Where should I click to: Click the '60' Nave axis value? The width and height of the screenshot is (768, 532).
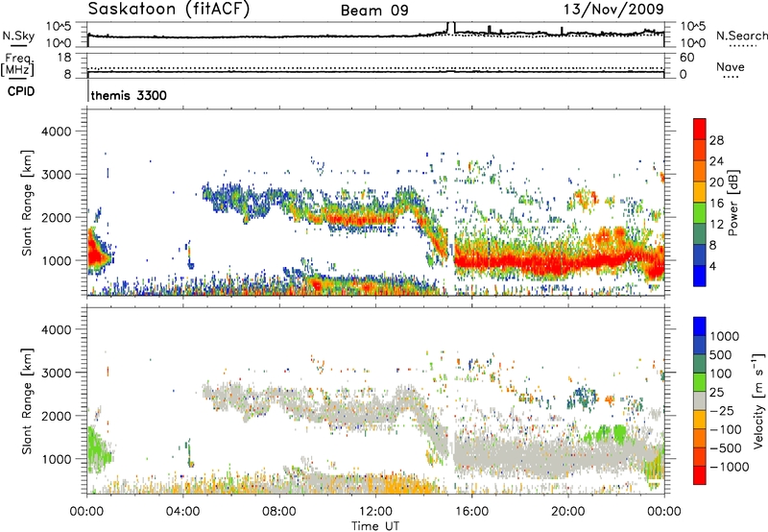686,58
